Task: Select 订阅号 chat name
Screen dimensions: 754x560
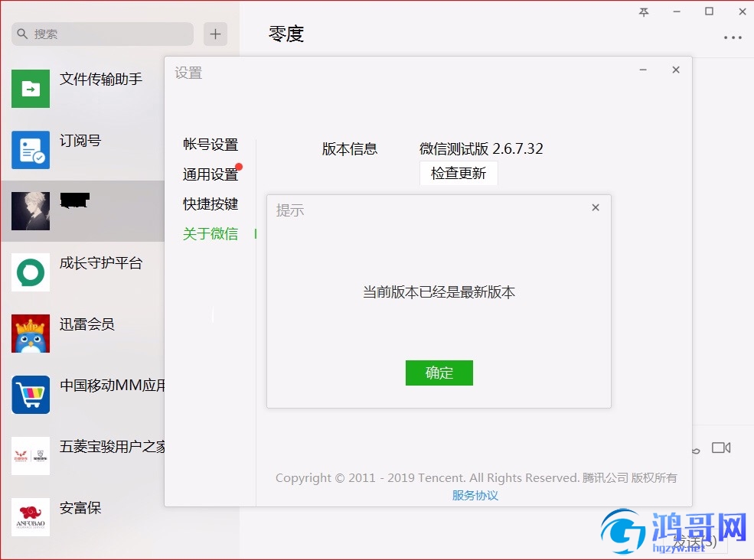Action: coord(80,140)
